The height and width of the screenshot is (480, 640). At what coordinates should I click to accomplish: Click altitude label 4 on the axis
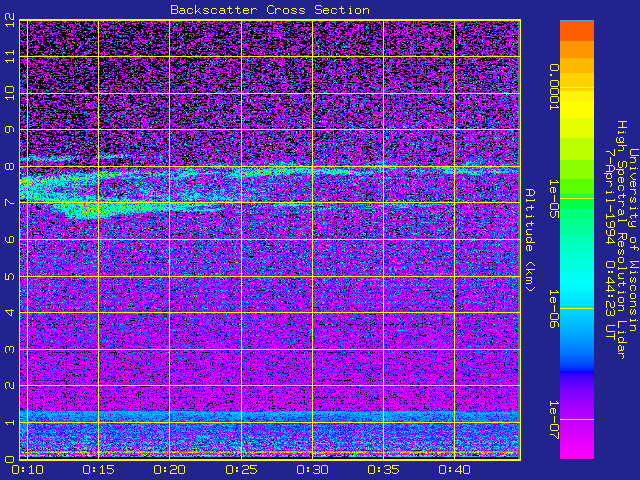(10, 312)
